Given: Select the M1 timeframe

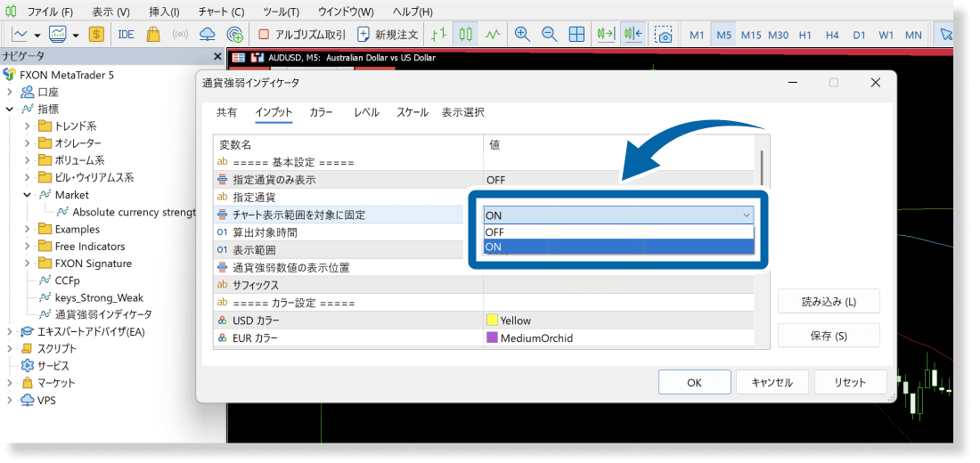Looking at the screenshot, I should pos(697,35).
